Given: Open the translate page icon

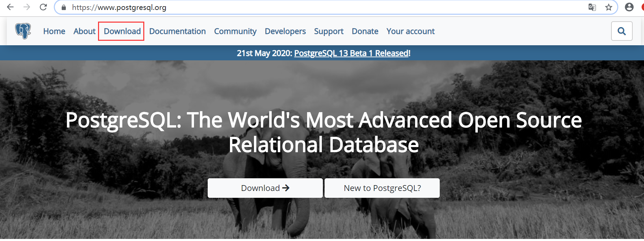Looking at the screenshot, I should [x=592, y=7].
